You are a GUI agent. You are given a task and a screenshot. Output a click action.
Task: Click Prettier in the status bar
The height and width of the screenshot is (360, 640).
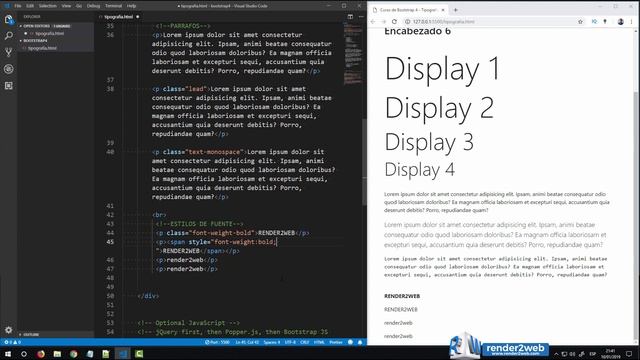coord(336,342)
